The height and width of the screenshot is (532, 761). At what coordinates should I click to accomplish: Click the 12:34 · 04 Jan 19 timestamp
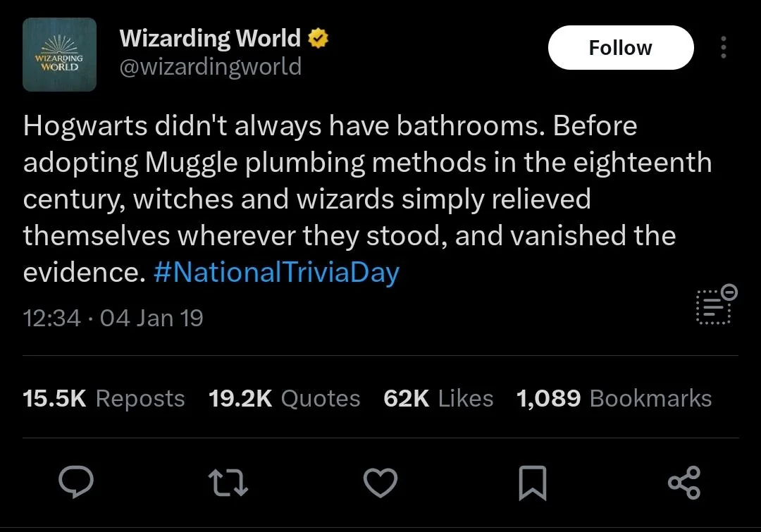113,318
